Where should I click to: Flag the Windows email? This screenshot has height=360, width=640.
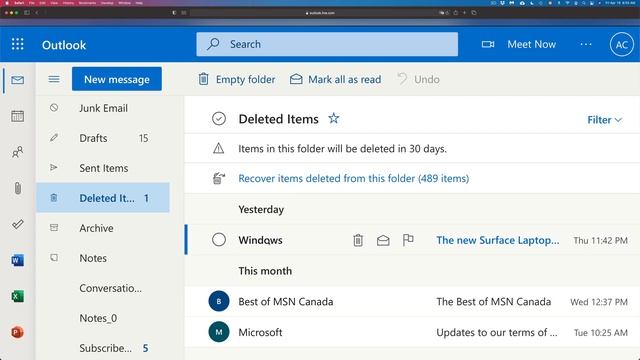pyautogui.click(x=408, y=240)
